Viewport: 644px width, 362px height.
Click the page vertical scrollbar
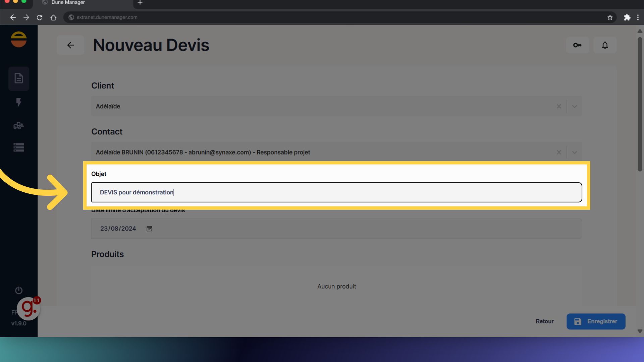640,104
